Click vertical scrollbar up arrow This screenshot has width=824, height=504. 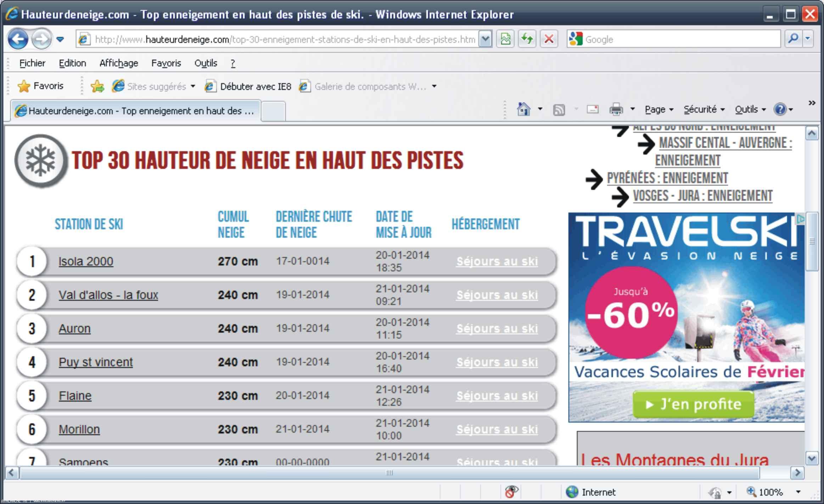[812, 134]
